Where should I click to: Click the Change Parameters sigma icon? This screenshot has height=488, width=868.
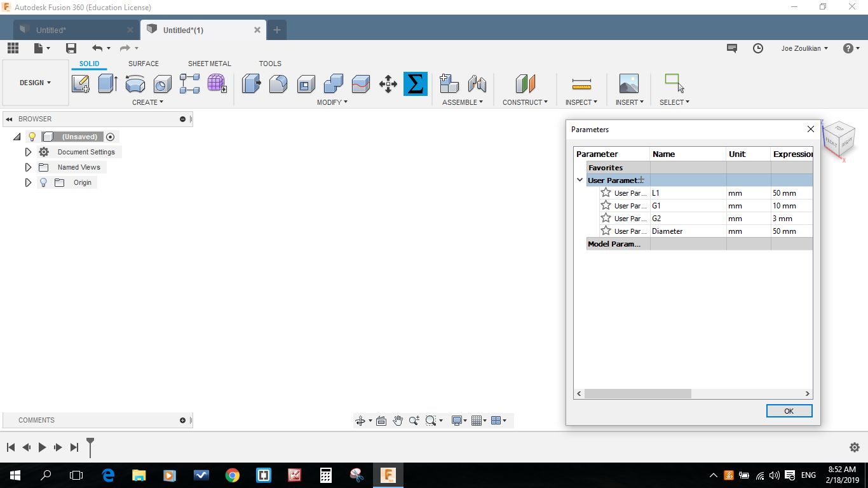coord(416,83)
